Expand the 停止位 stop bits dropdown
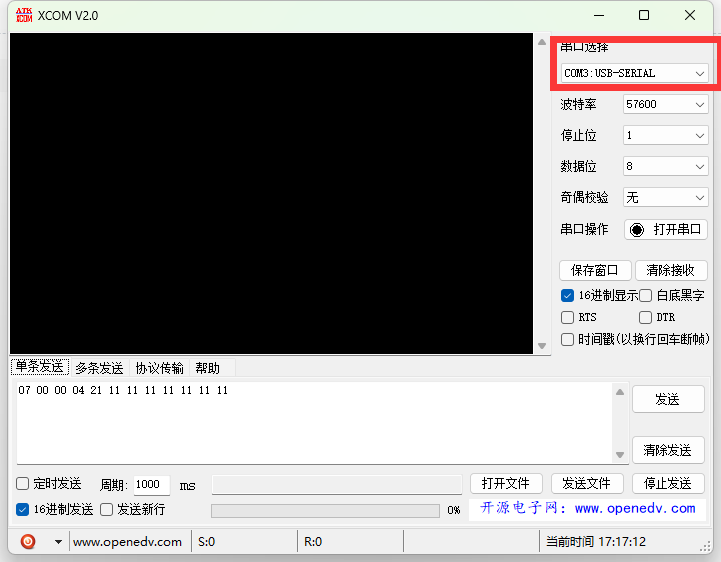The width and height of the screenshot is (721, 562). coord(665,135)
